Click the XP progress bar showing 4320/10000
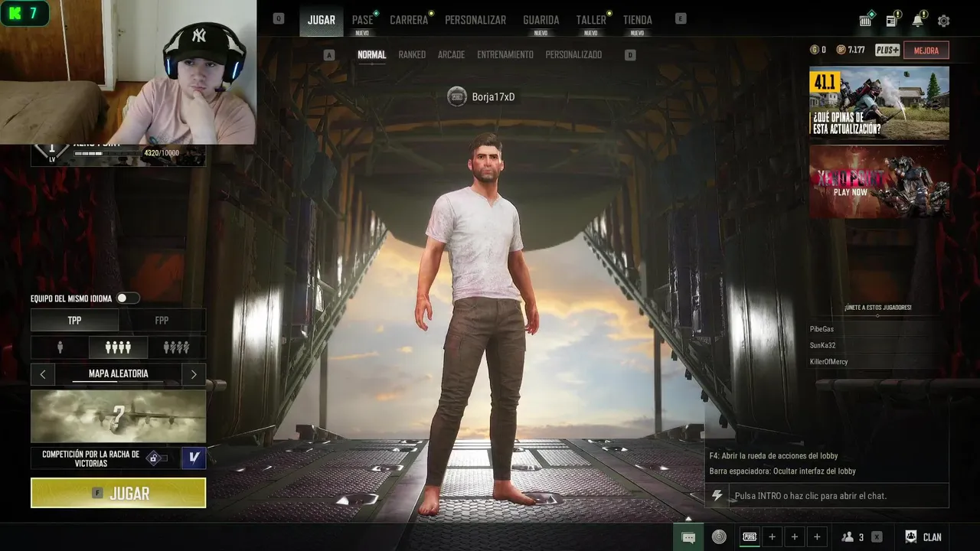980x551 pixels. (107, 153)
